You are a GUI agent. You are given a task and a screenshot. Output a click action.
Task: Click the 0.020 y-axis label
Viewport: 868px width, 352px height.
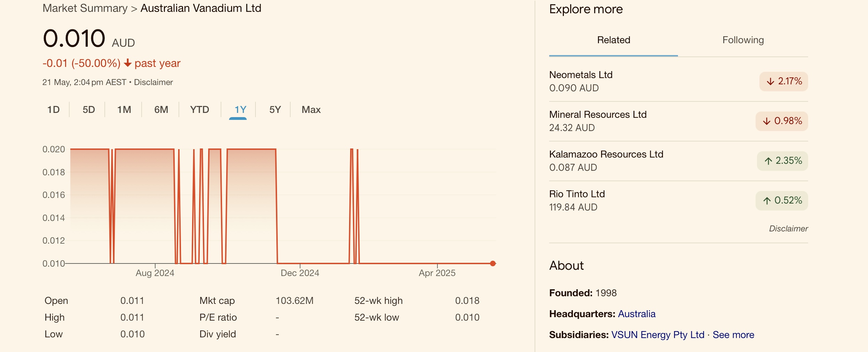[54, 150]
